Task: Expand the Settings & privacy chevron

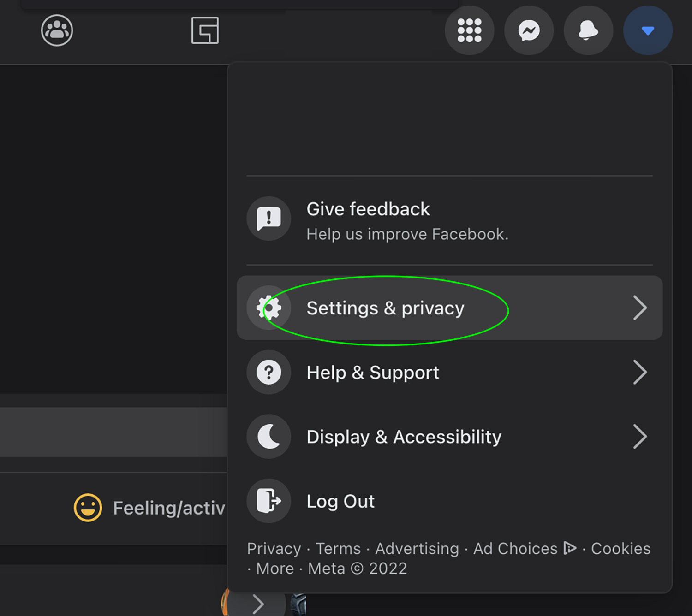Action: pyautogui.click(x=640, y=308)
